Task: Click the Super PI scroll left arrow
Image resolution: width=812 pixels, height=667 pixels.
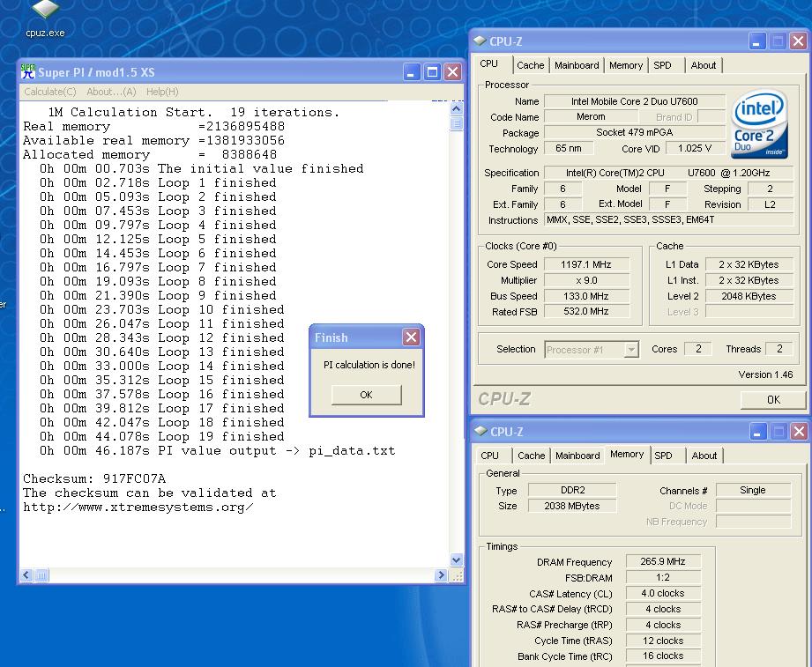Action: 26,574
